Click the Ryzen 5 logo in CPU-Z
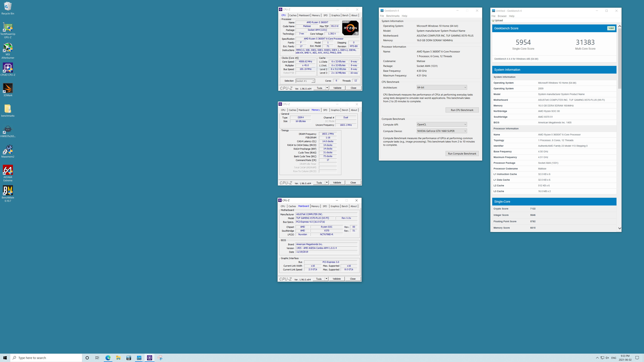 pyautogui.click(x=350, y=28)
